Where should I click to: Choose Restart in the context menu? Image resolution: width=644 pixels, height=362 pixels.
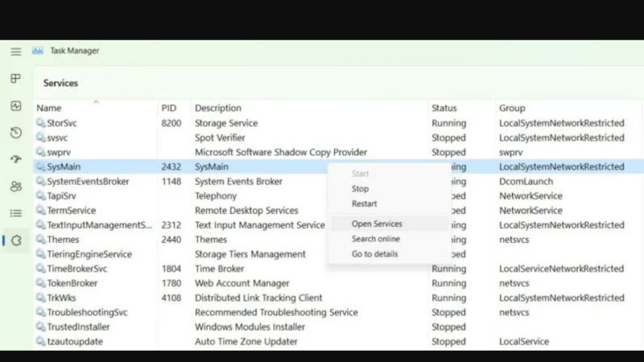coord(365,204)
